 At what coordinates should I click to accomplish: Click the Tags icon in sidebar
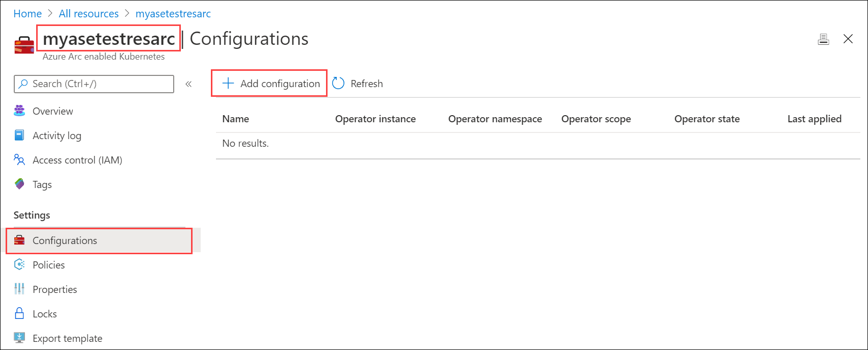pos(19,184)
